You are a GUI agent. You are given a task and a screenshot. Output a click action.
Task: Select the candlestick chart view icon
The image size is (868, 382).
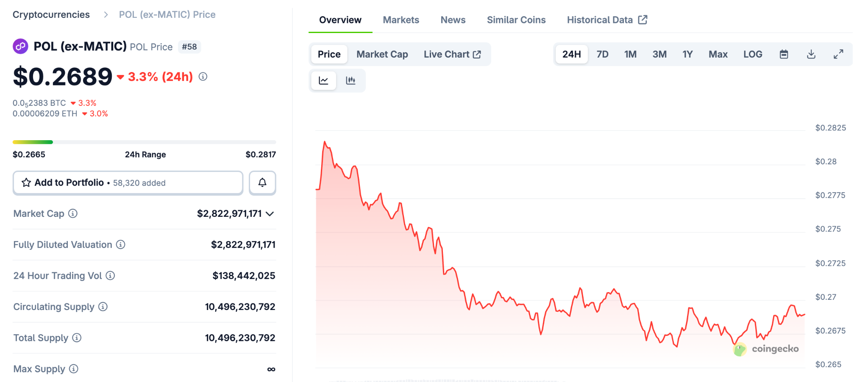point(351,80)
